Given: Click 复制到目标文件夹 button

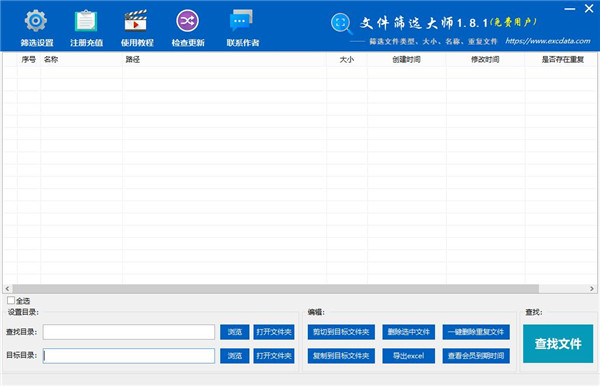Looking at the screenshot, I should point(341,356).
